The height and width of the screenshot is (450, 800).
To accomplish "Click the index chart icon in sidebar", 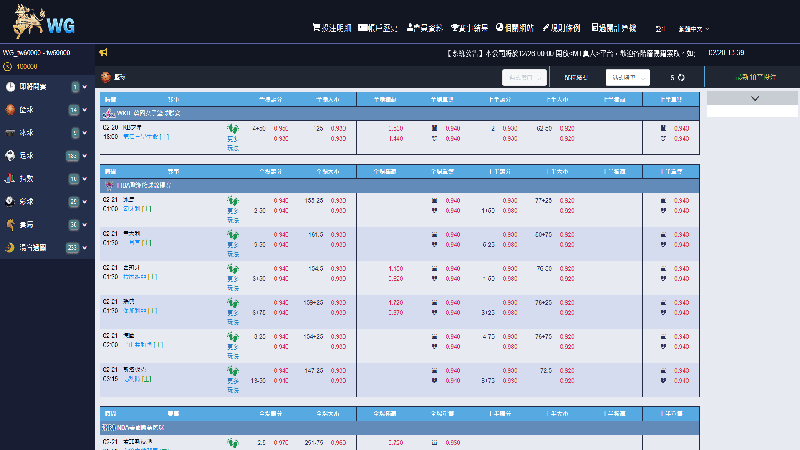I will pos(10,178).
